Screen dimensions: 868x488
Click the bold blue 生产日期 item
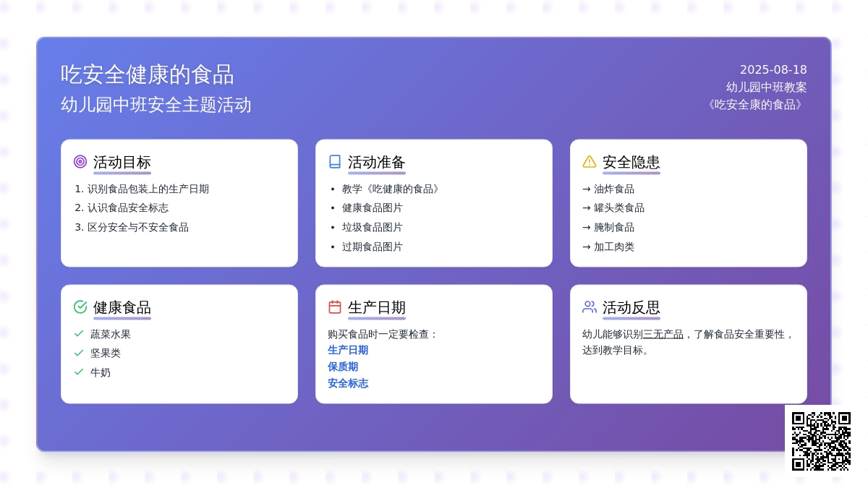[348, 350]
